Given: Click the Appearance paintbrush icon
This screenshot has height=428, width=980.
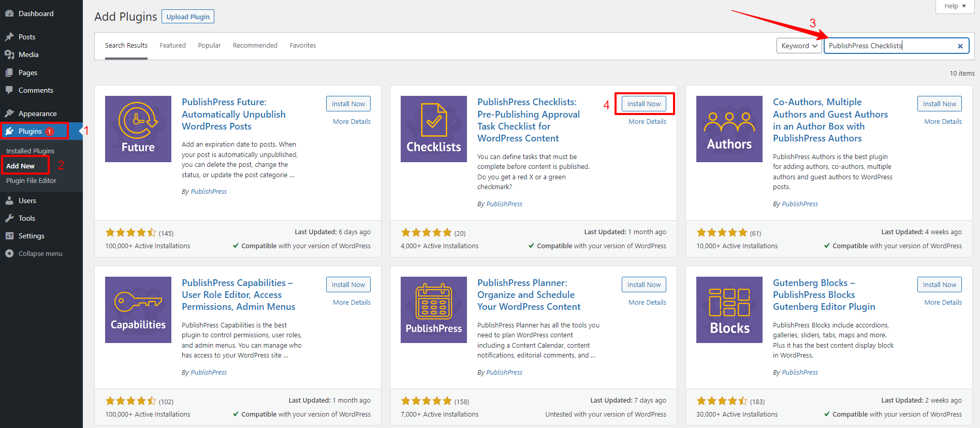Looking at the screenshot, I should click(9, 113).
